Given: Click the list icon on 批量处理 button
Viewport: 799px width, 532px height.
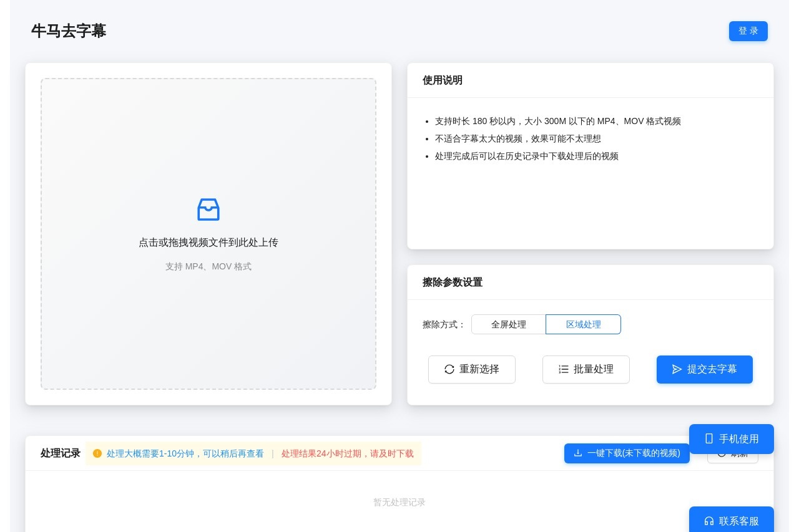Looking at the screenshot, I should 564,369.
